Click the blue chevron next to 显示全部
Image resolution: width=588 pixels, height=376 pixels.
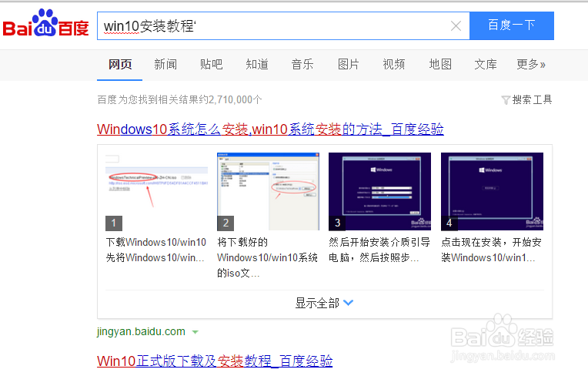[x=349, y=303]
